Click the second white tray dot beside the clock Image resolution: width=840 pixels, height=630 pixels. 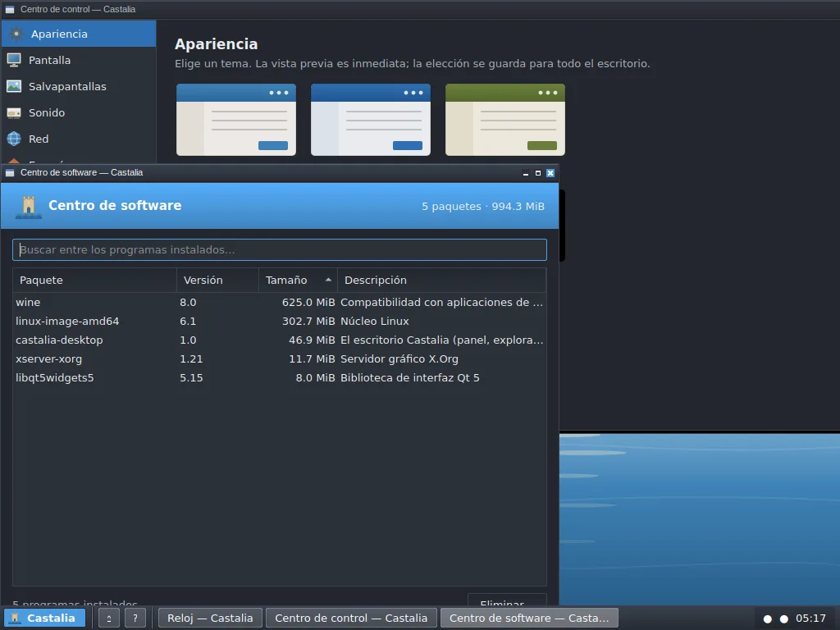pyautogui.click(x=783, y=619)
